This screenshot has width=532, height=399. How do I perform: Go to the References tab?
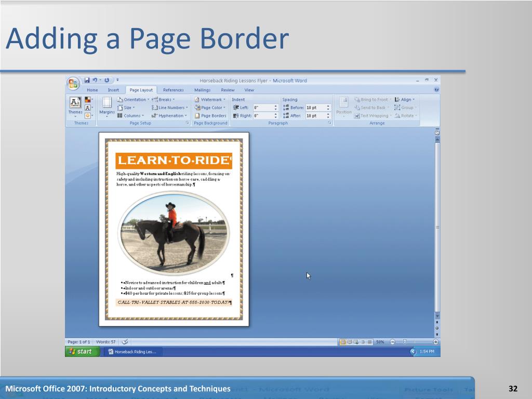coord(174,90)
